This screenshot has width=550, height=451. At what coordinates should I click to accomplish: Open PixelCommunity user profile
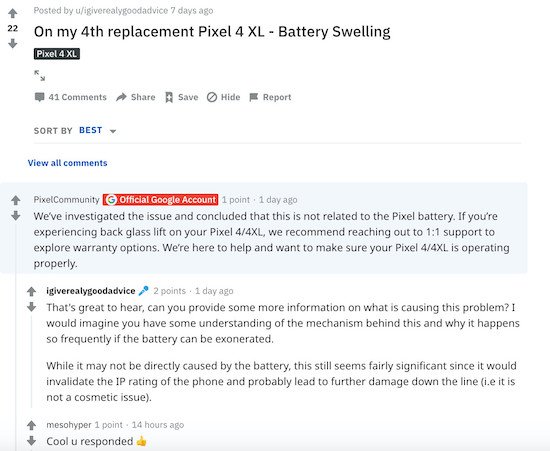pyautogui.click(x=67, y=200)
